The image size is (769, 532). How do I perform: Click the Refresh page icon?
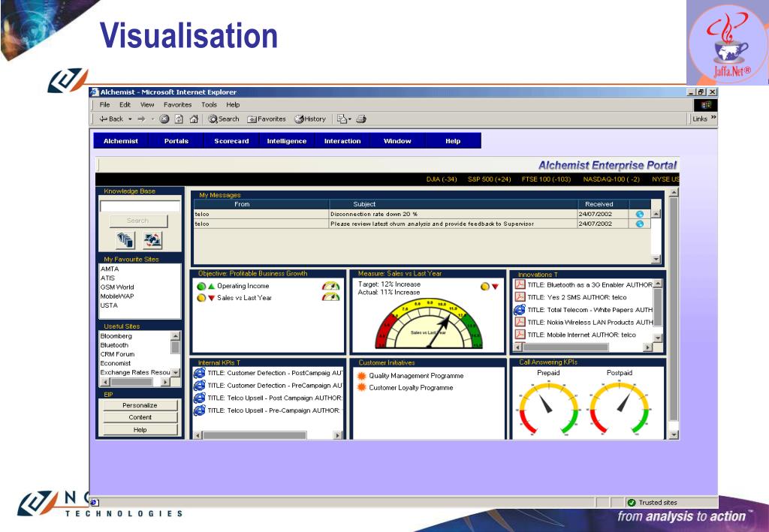179,119
